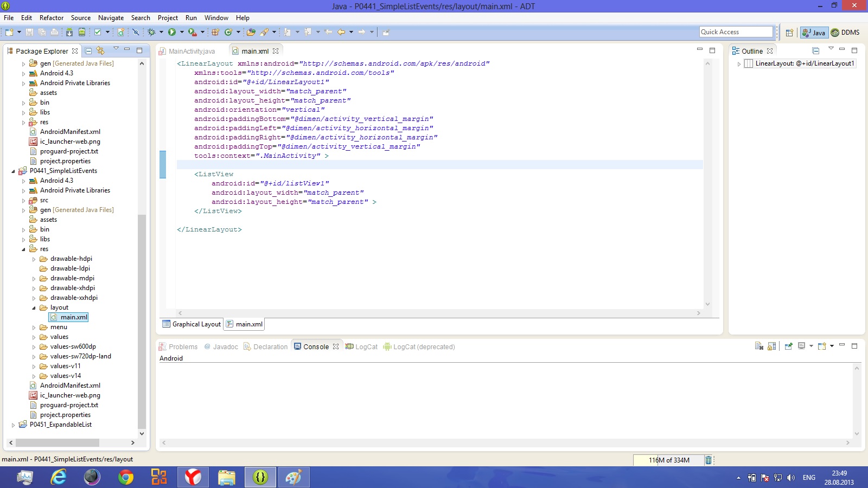The image size is (868, 488).
Task: Click the New Java Package icon
Action: coord(215,33)
